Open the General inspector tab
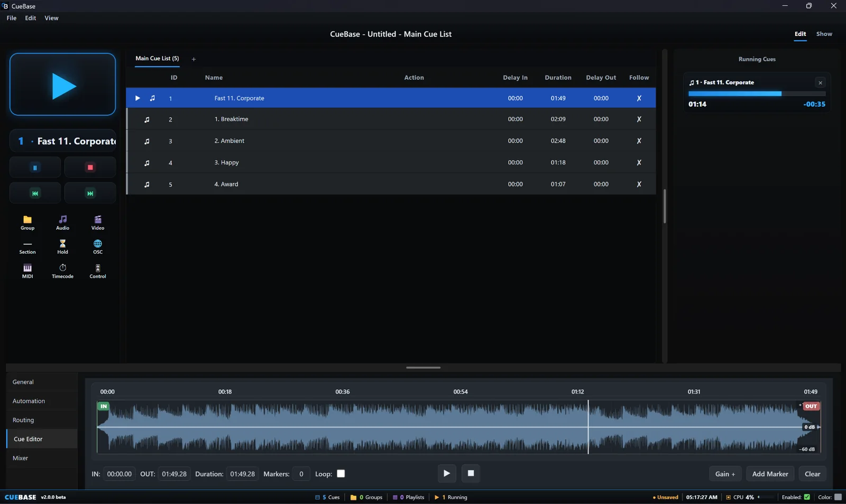Viewport: 846px width, 504px height. click(x=42, y=382)
